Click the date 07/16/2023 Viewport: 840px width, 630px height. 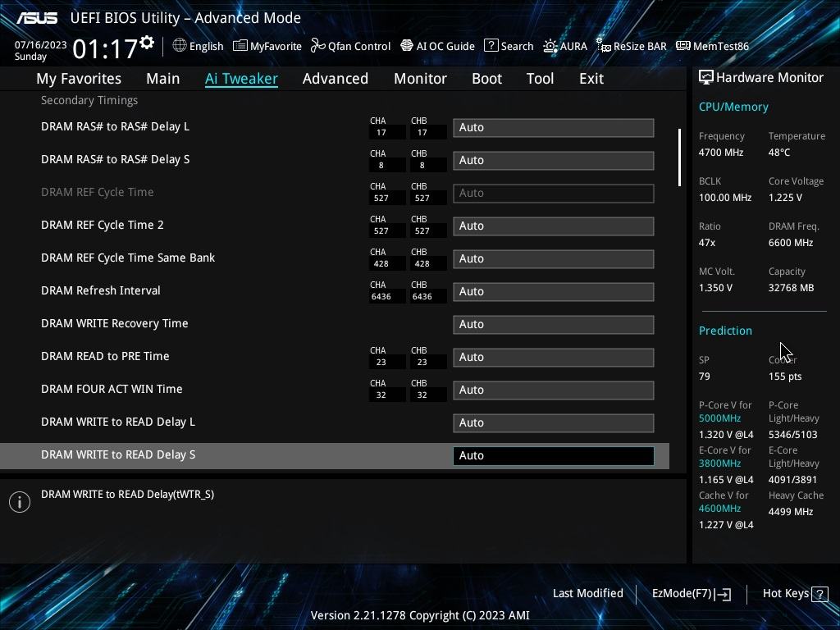pos(41,45)
